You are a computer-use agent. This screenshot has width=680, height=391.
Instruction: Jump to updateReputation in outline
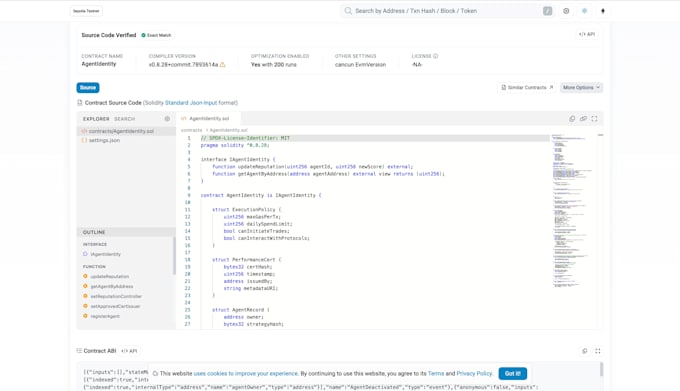(109, 277)
